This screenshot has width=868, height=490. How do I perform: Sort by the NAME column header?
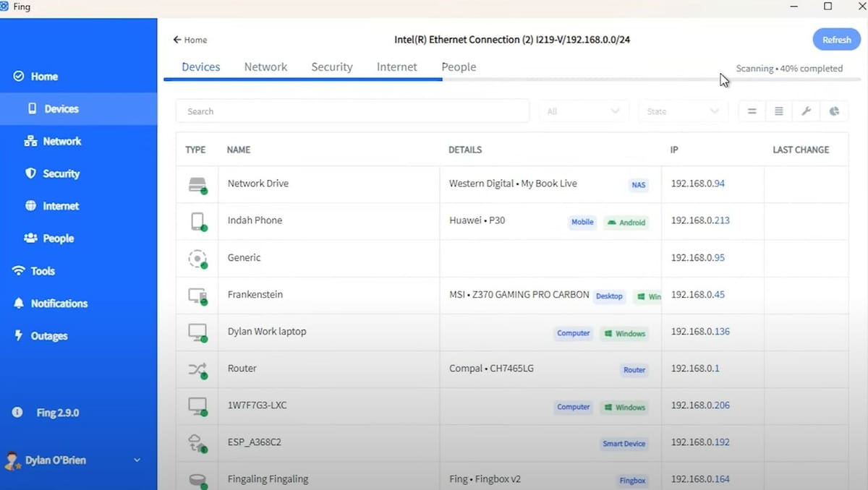pos(239,150)
